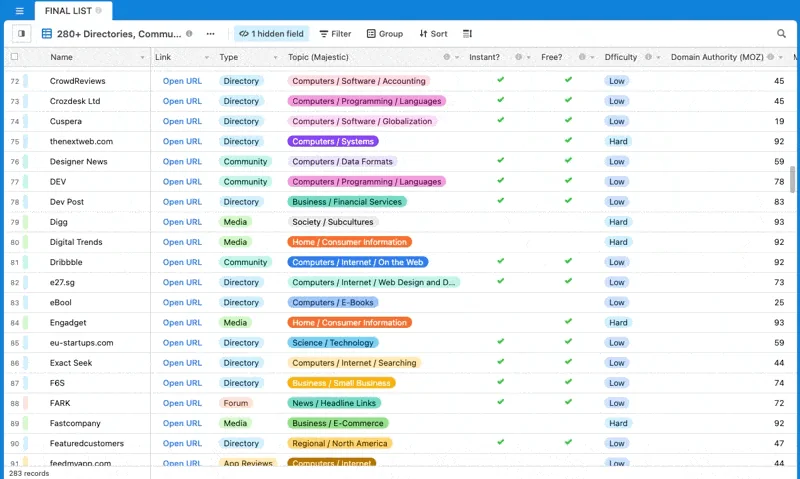Click Home / Consumer Information tag for Digital Trends
Screen dimensions: 800x479
coord(349,242)
